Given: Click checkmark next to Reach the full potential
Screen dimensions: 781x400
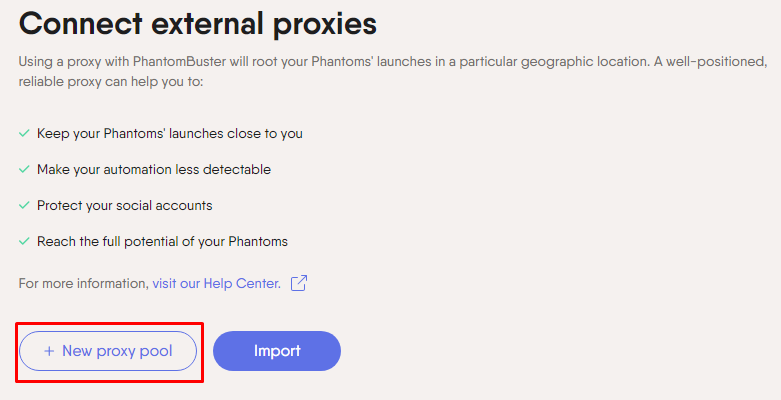Looking at the screenshot, I should pos(24,241).
